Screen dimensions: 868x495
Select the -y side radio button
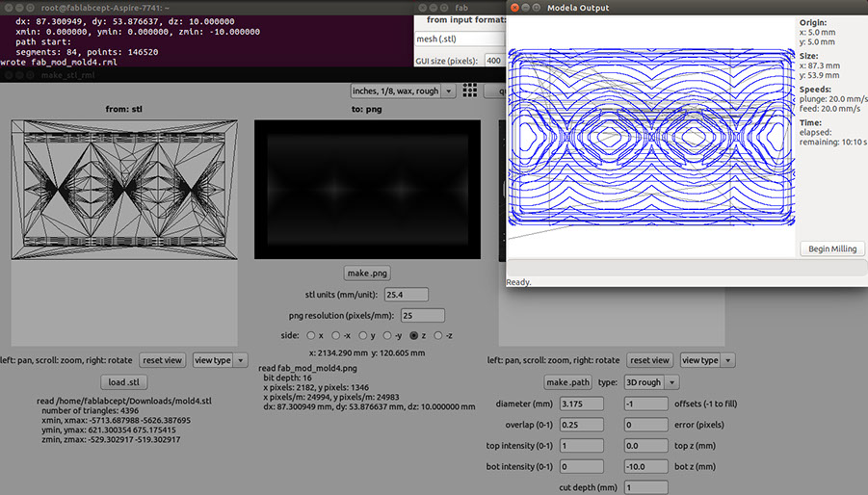coord(387,335)
